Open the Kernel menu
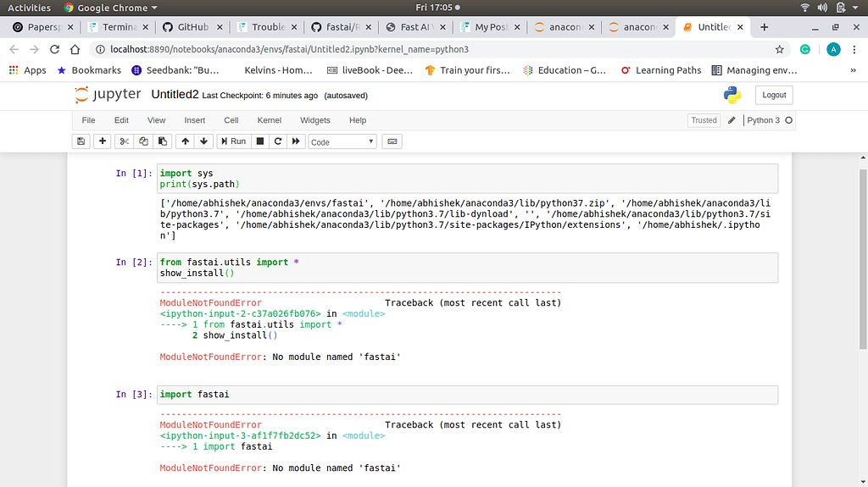The width and height of the screenshot is (868, 487). coord(270,120)
